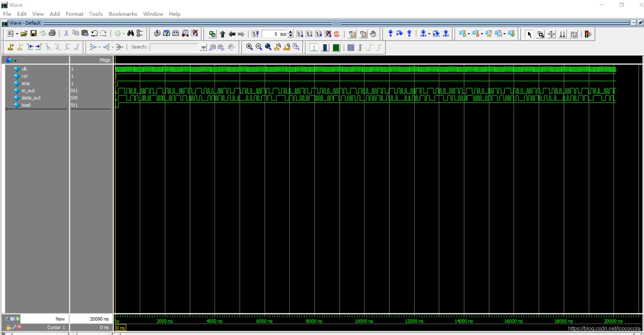Step over with curved blue arrow
The height and width of the screenshot is (335, 644).
tap(400, 33)
